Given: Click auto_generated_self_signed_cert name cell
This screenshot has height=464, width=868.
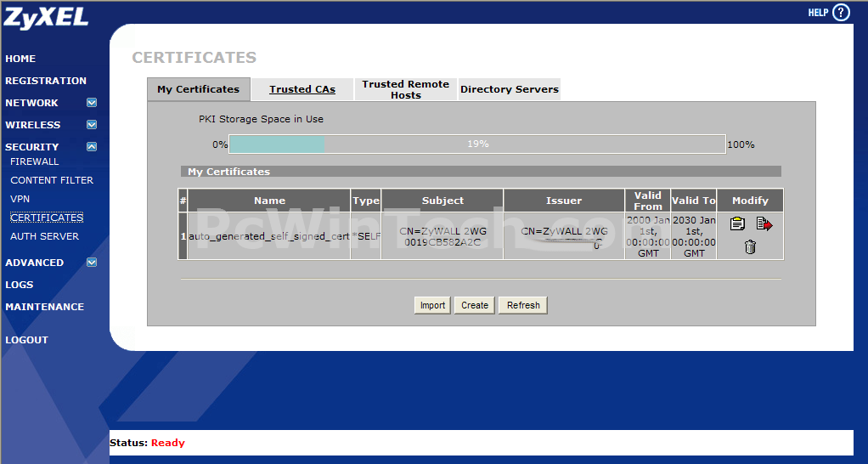Looking at the screenshot, I should [x=269, y=236].
